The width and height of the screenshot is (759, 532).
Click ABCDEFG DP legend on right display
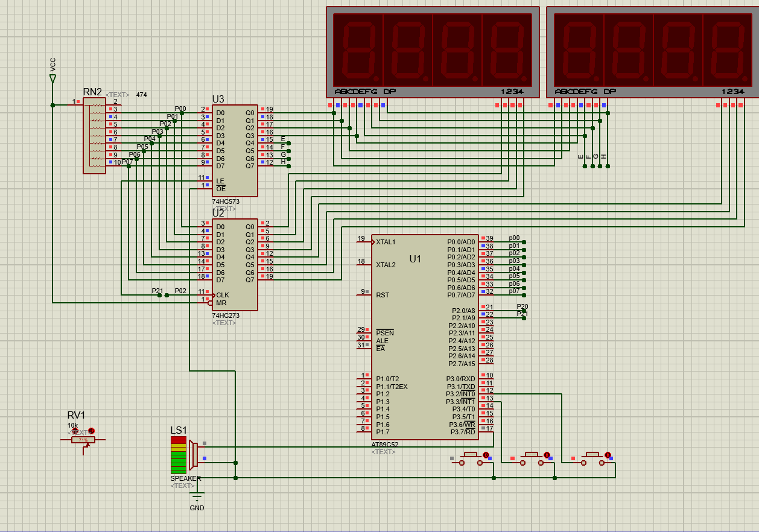585,92
